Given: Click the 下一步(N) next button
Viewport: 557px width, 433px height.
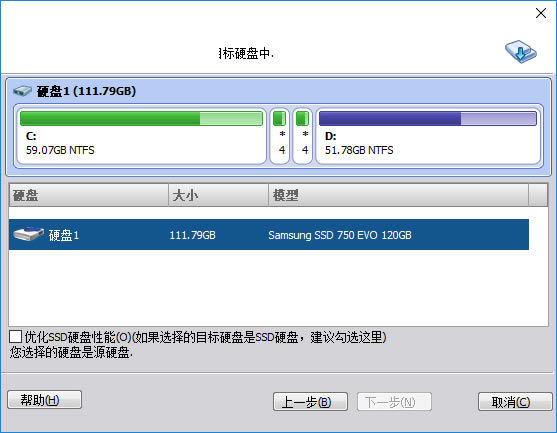Looking at the screenshot, I should tap(394, 402).
